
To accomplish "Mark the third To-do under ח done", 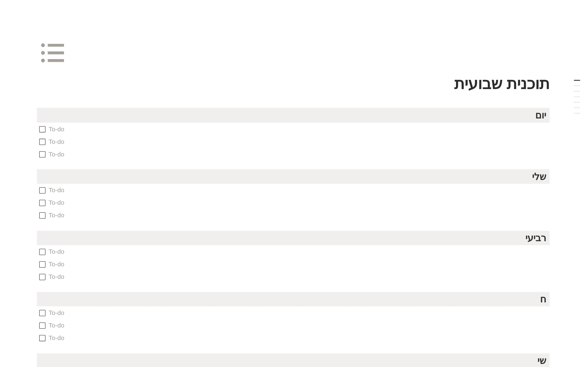I will [x=42, y=338].
